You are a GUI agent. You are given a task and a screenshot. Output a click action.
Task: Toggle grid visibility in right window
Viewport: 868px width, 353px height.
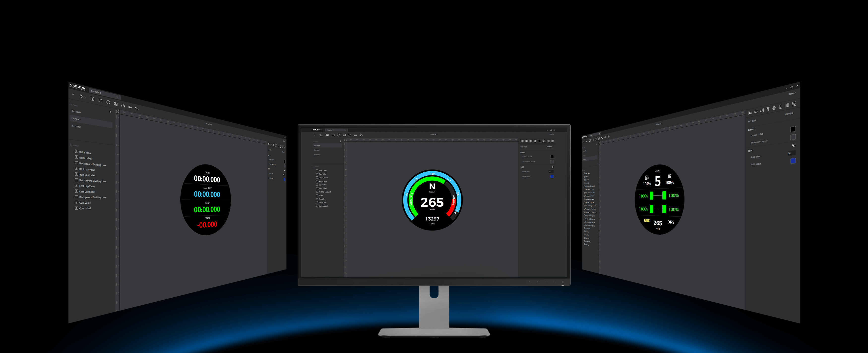[794, 146]
